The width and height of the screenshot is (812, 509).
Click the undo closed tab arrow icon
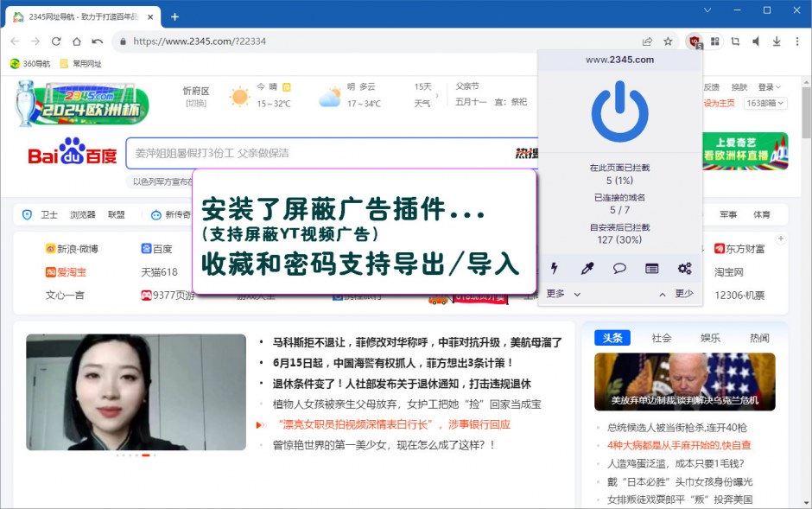coord(98,41)
